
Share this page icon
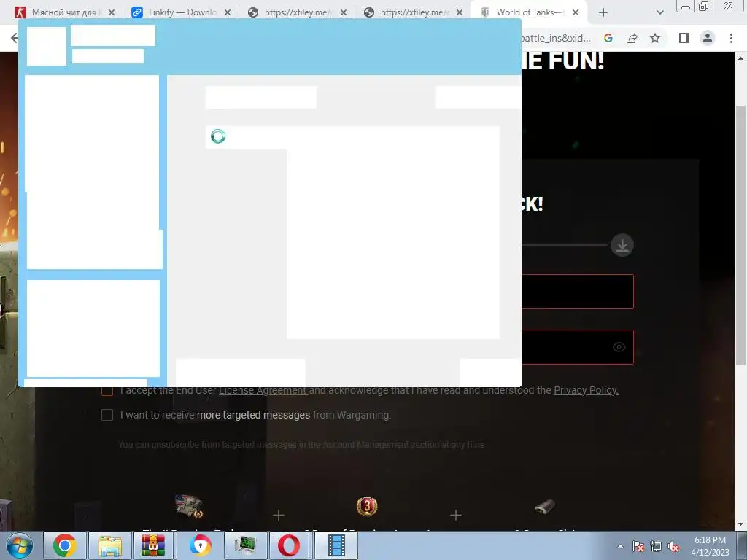coord(632,38)
